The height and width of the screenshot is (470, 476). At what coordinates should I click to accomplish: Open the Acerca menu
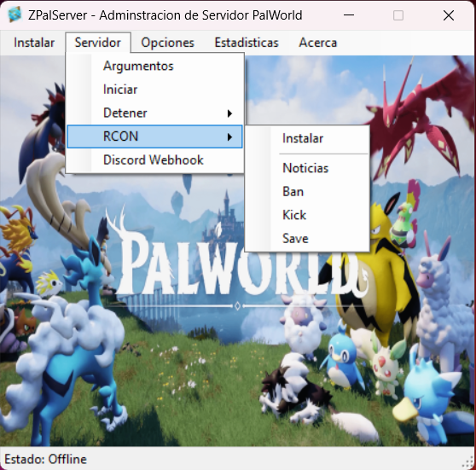tap(318, 43)
